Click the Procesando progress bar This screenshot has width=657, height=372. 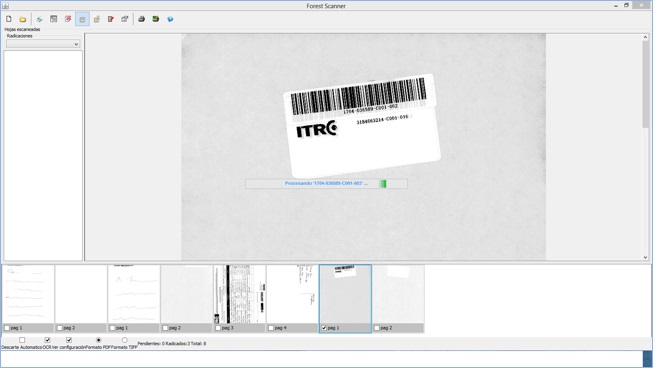point(326,183)
